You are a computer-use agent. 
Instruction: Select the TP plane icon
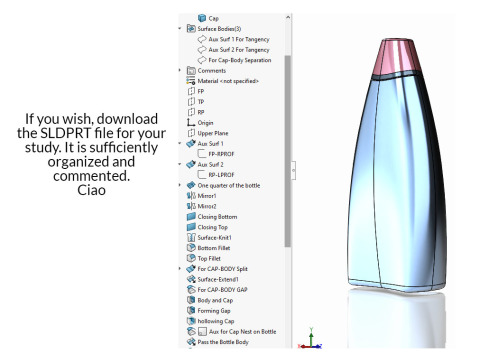[x=191, y=102]
